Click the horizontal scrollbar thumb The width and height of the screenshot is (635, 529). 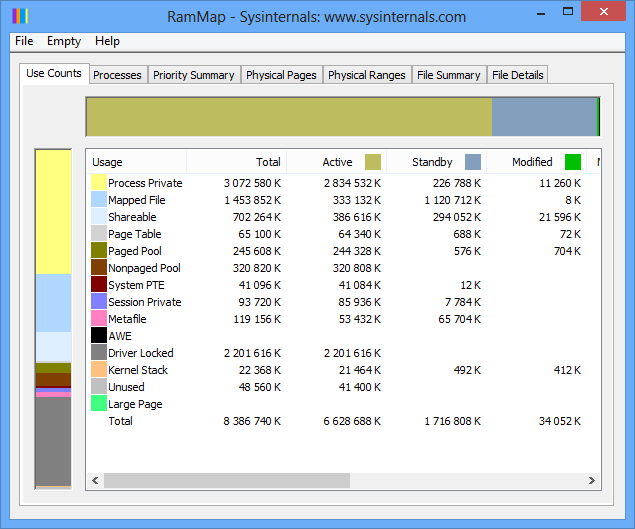[x=227, y=480]
